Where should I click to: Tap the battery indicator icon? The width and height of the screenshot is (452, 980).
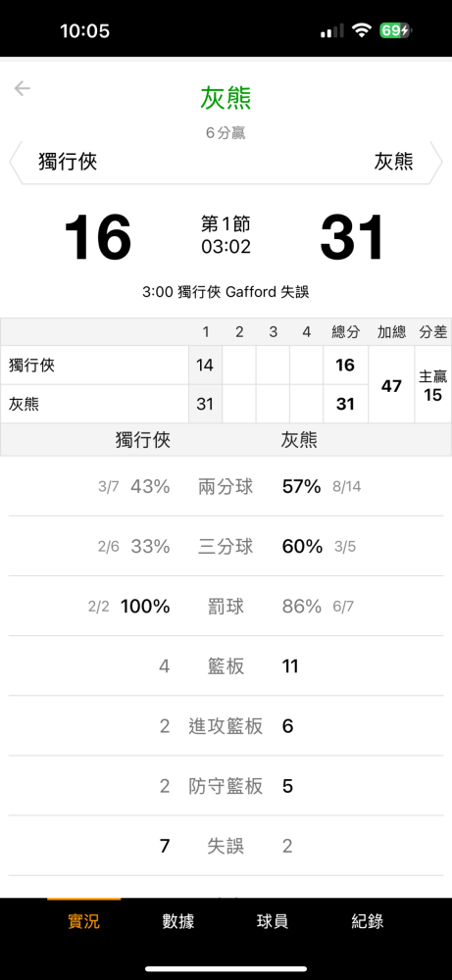coord(396,30)
